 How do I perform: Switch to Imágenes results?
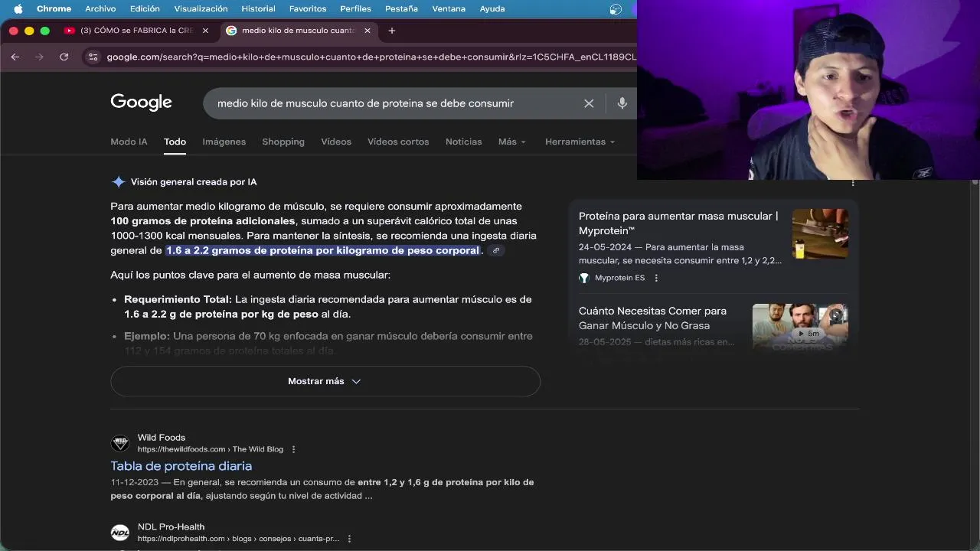tap(224, 142)
